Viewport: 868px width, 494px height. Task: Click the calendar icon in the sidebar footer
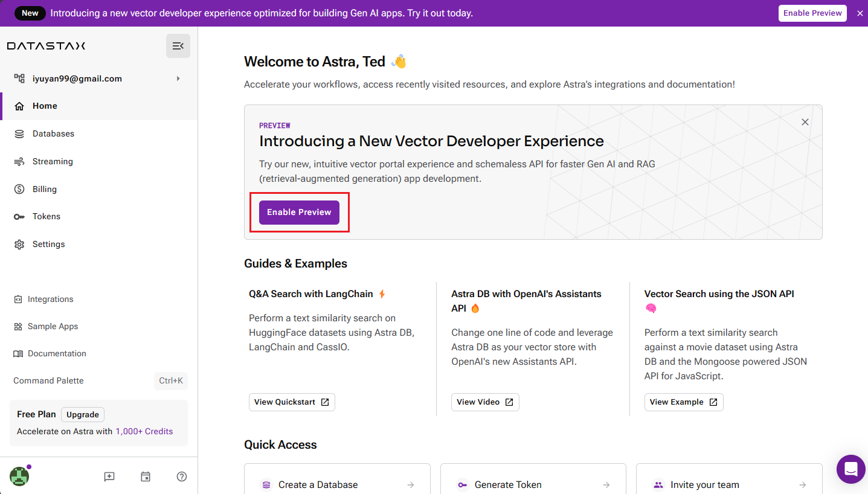(x=146, y=476)
